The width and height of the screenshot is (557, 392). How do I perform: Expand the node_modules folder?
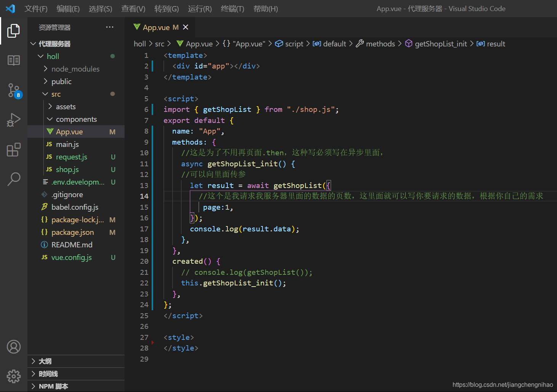(x=45, y=69)
